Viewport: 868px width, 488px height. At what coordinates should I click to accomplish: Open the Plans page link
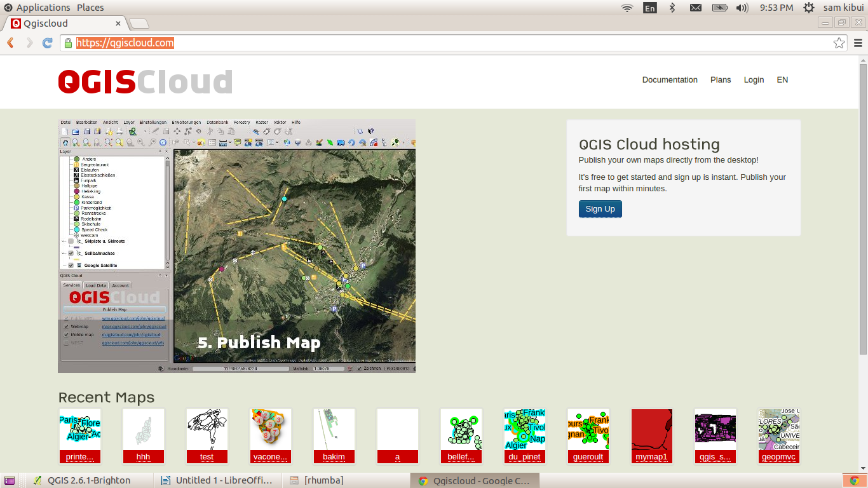tap(721, 80)
